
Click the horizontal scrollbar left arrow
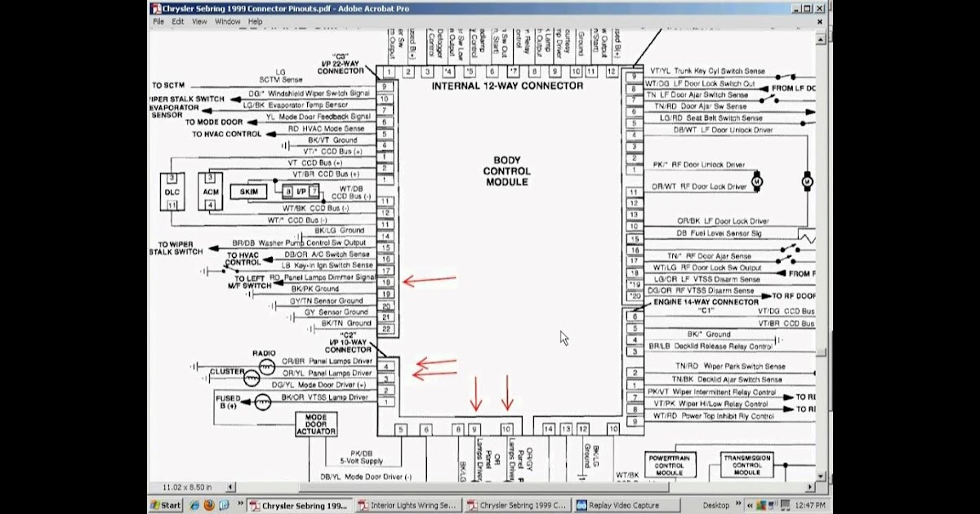click(x=231, y=487)
